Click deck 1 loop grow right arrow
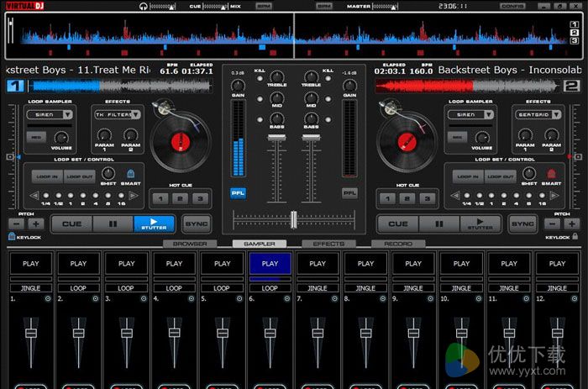 click(133, 196)
